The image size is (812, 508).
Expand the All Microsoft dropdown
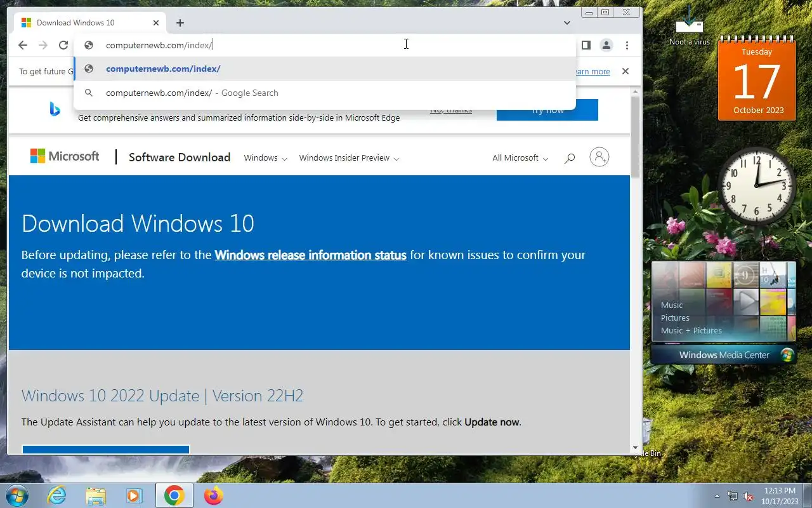[520, 158]
